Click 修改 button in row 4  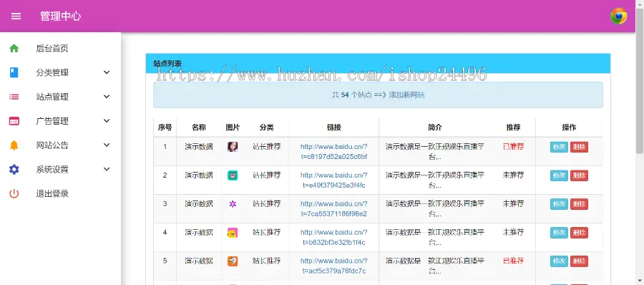559,233
